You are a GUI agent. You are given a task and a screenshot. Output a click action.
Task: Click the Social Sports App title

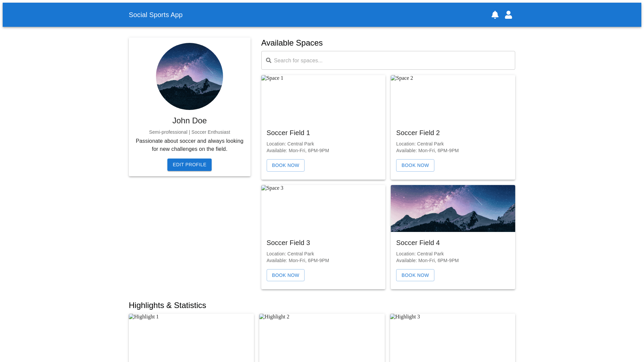(x=156, y=15)
